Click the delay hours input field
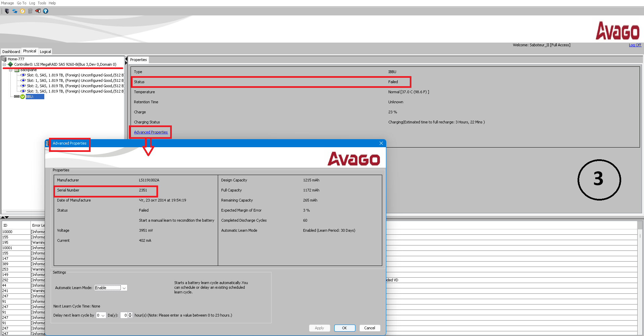The image size is (644, 336). pyautogui.click(x=124, y=315)
